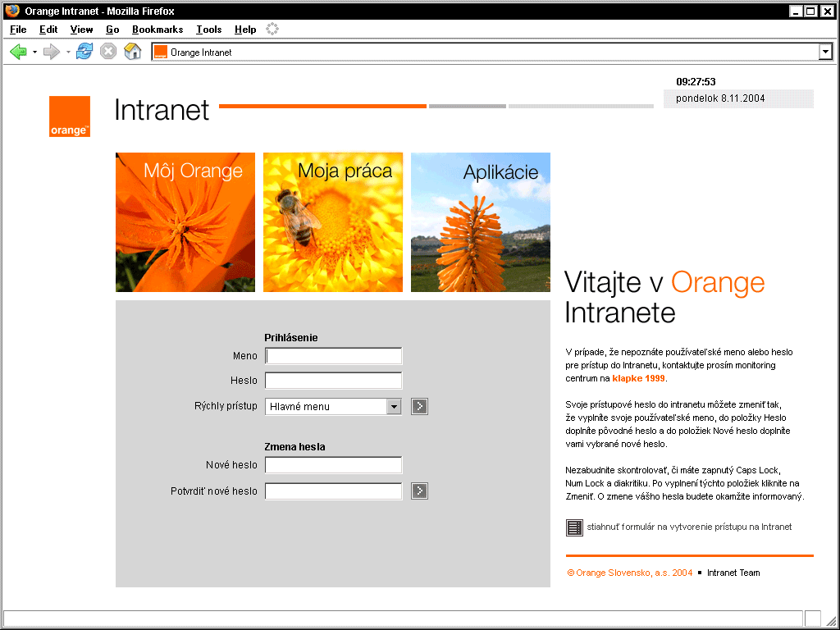
Task: Click the grey Forward arrow button
Action: (52, 52)
